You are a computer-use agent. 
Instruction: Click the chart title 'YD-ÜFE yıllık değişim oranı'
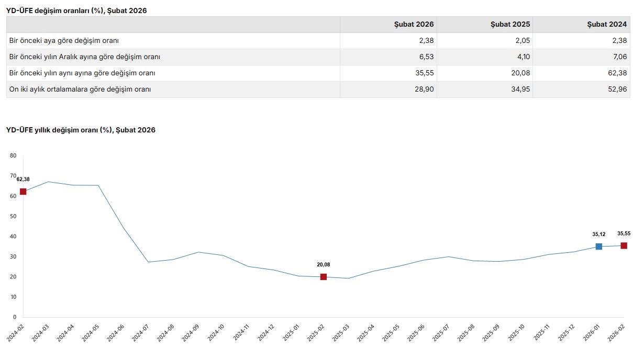point(81,130)
